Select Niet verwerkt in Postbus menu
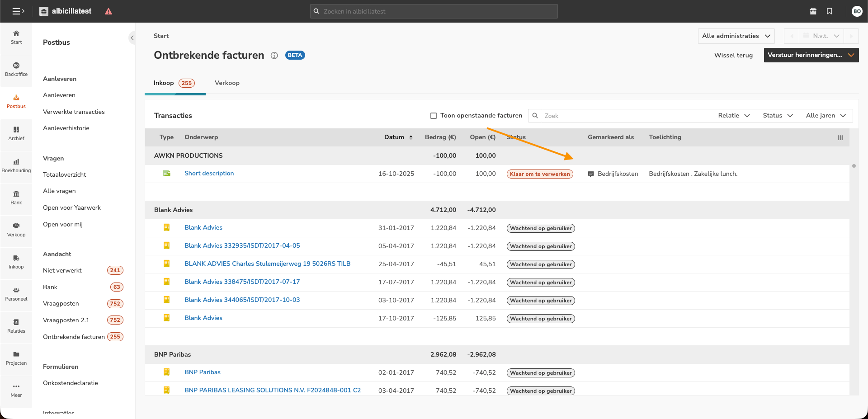 pyautogui.click(x=62, y=271)
